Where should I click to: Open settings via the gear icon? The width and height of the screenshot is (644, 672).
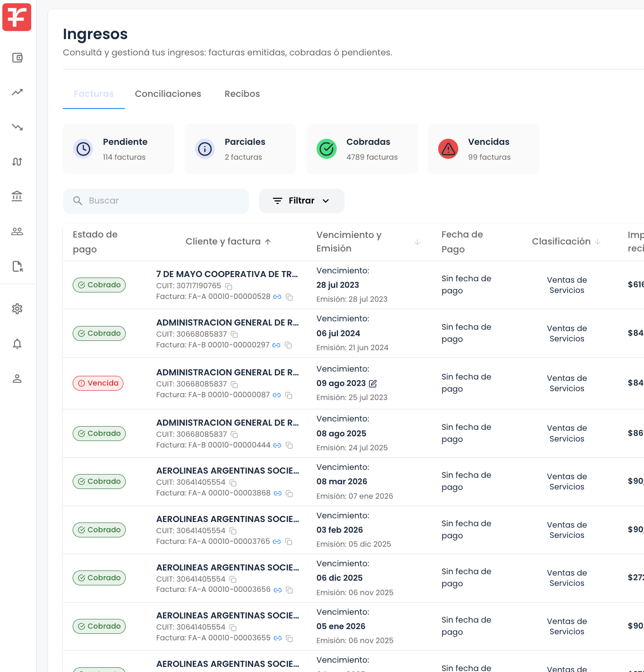pos(17,309)
